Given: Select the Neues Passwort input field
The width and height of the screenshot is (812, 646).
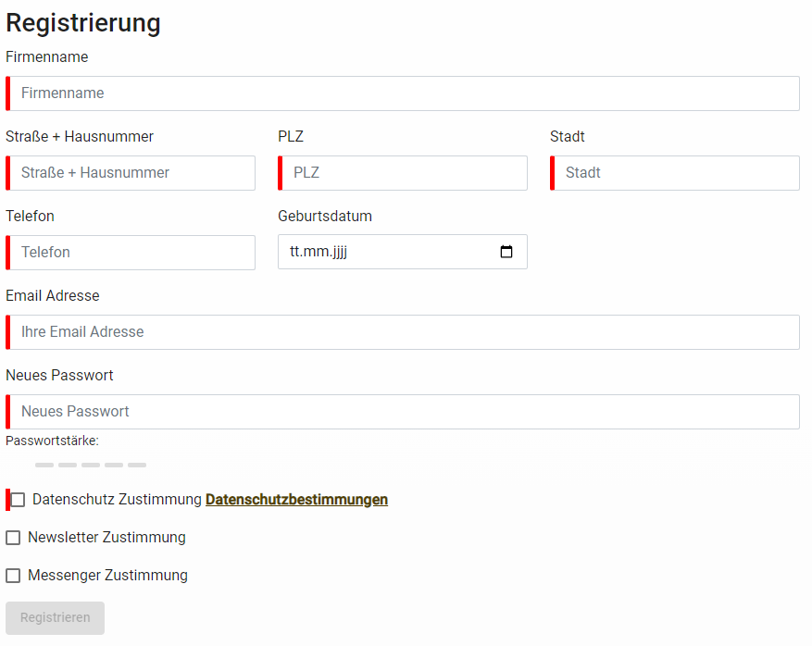Looking at the screenshot, I should coord(404,412).
